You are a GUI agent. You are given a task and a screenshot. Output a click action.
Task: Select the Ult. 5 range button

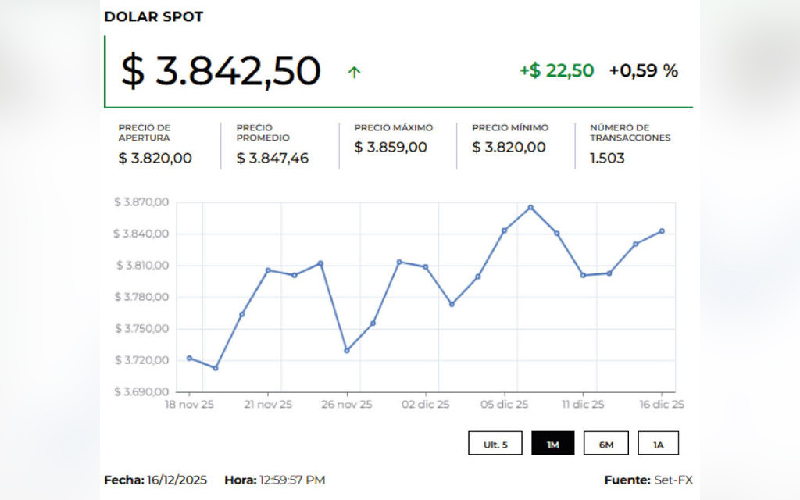[x=495, y=445]
